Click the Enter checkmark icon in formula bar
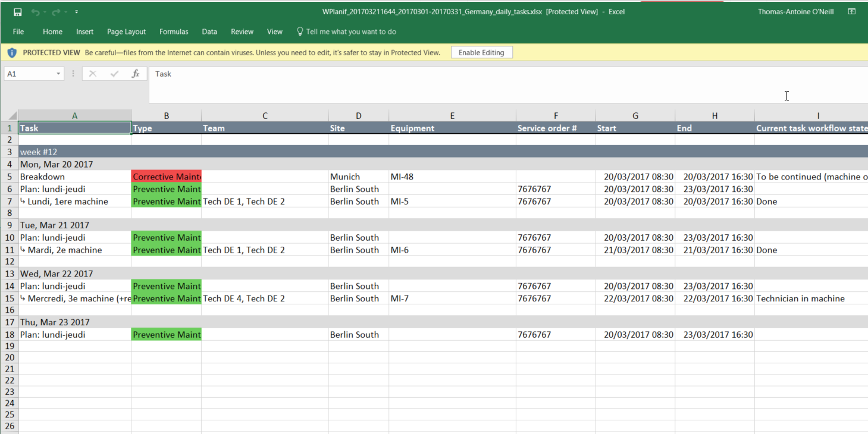 (x=114, y=73)
